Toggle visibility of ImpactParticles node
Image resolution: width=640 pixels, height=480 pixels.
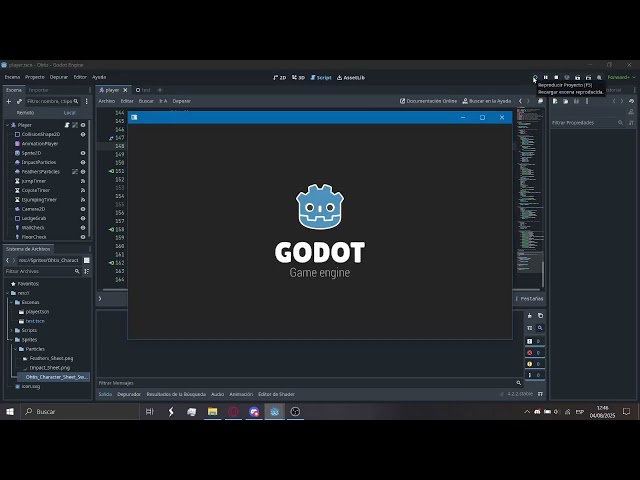[x=83, y=162]
